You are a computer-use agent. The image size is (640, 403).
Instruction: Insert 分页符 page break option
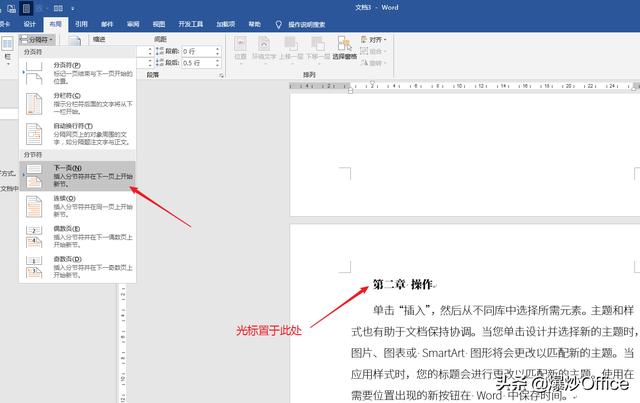coord(75,70)
